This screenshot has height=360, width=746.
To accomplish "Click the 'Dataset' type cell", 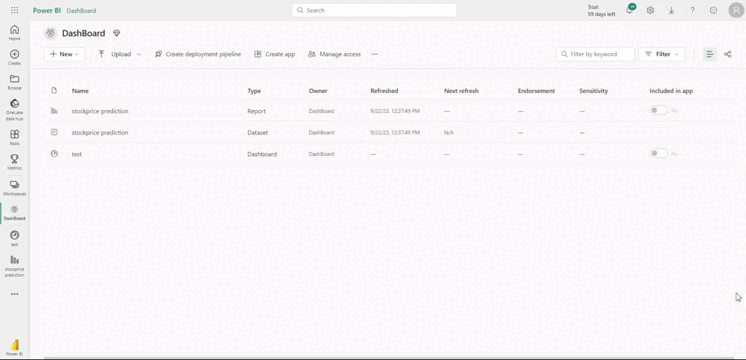I will click(x=257, y=133).
